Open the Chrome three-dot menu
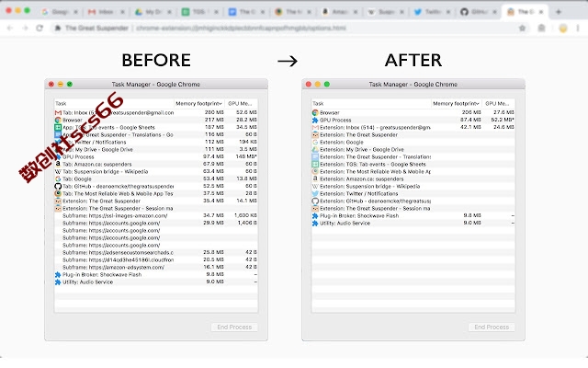The height and width of the screenshot is (368, 588). [x=578, y=28]
